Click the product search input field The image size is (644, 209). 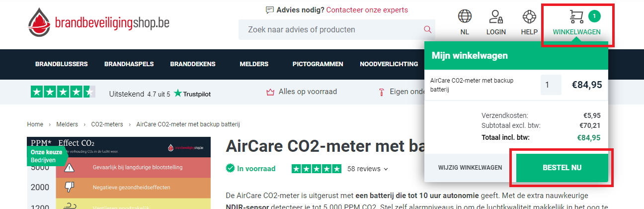point(337,29)
